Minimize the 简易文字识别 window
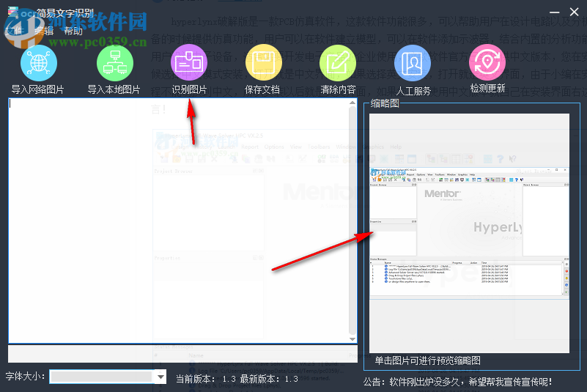The height and width of the screenshot is (392, 587). pos(555,12)
